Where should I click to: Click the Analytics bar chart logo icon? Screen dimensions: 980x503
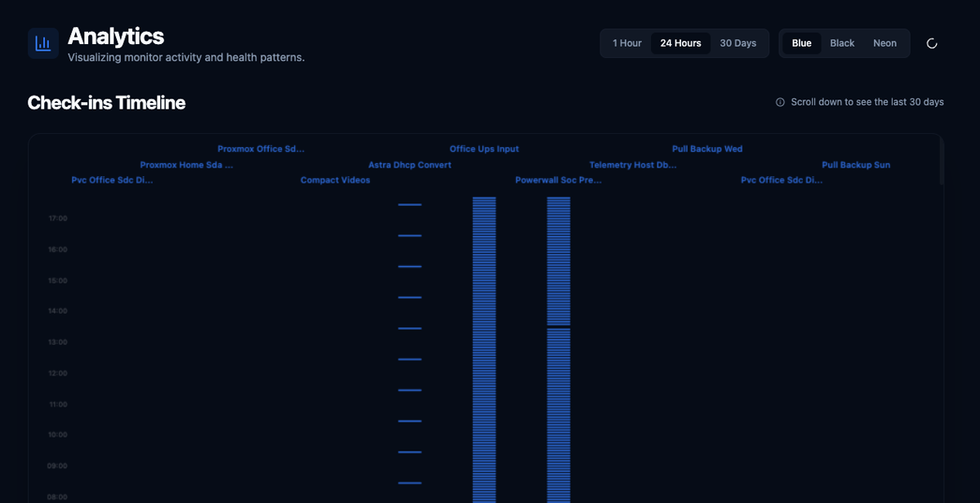tap(43, 43)
